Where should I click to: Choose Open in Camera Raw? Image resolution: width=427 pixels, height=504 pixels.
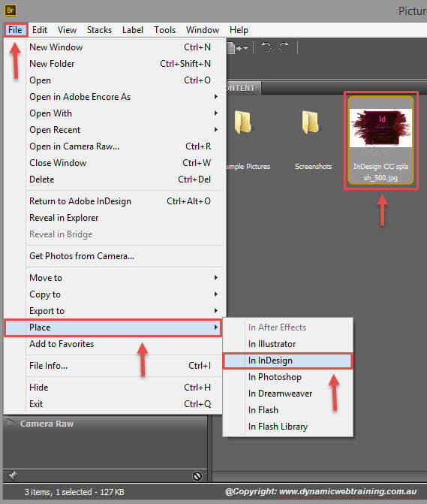coord(113,146)
